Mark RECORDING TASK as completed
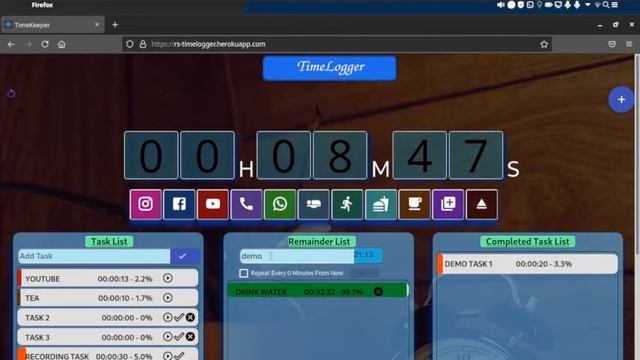Image resolution: width=640 pixels, height=360 pixels. tap(179, 356)
